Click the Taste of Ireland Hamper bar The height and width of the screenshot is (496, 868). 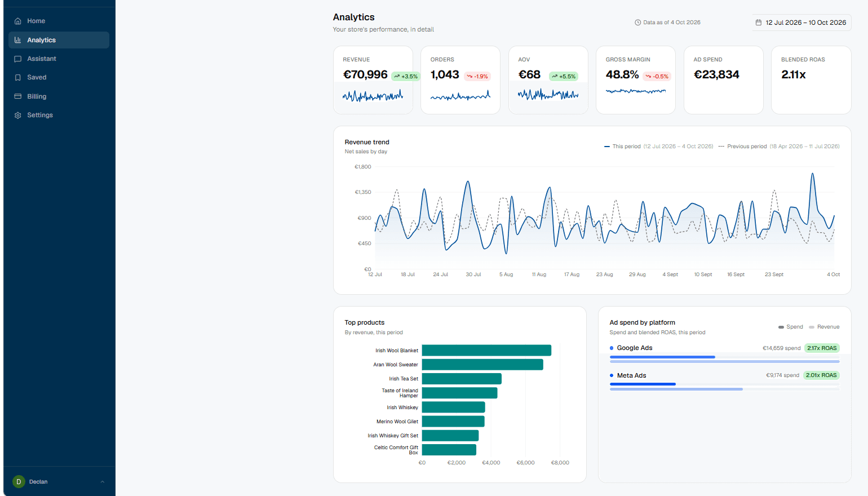tap(459, 393)
